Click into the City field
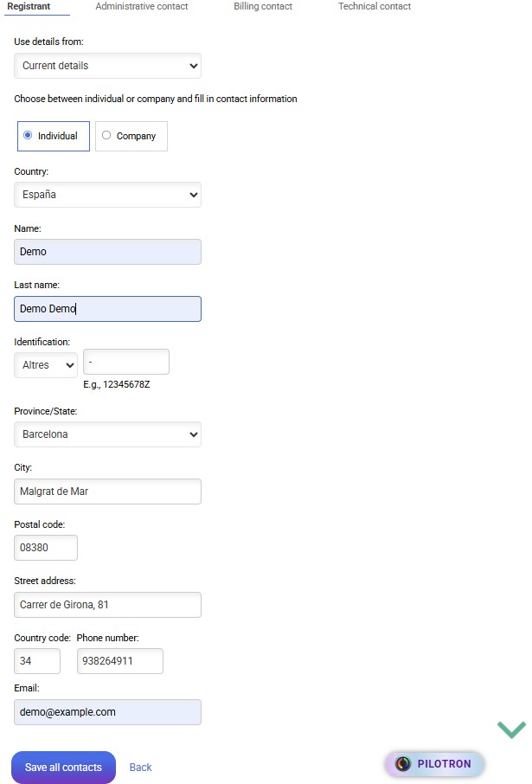This screenshot has width=532, height=784. tap(107, 492)
